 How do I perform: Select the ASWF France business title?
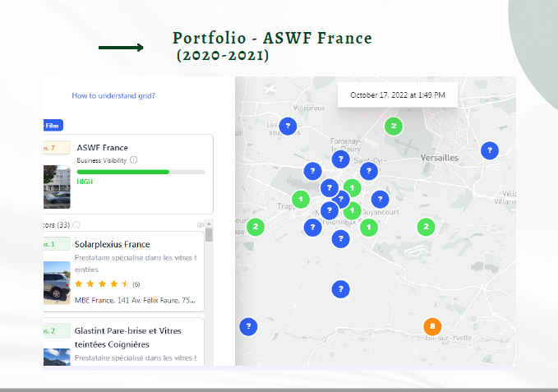coord(102,148)
